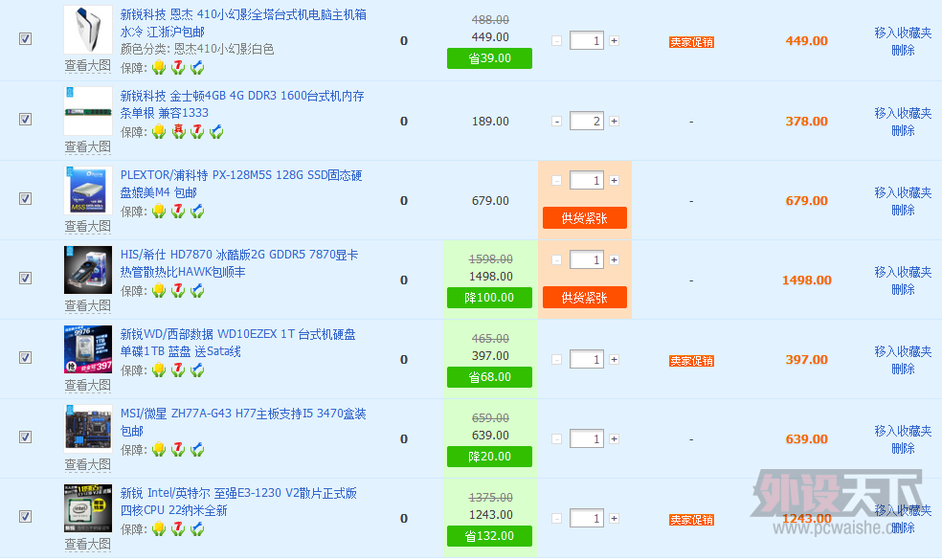The width and height of the screenshot is (942, 560).
Task: Increase quantity of MSI ZH77A-G43 motherboard
Action: 614,438
